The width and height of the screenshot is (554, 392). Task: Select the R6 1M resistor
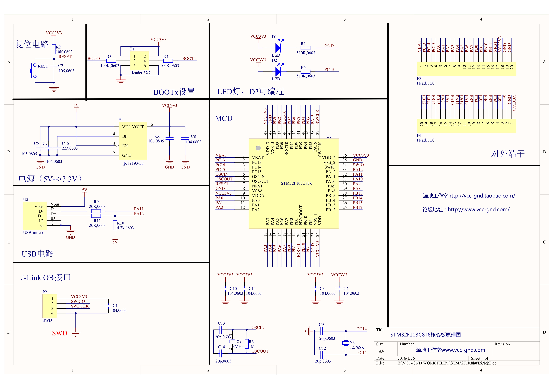pos(247,344)
